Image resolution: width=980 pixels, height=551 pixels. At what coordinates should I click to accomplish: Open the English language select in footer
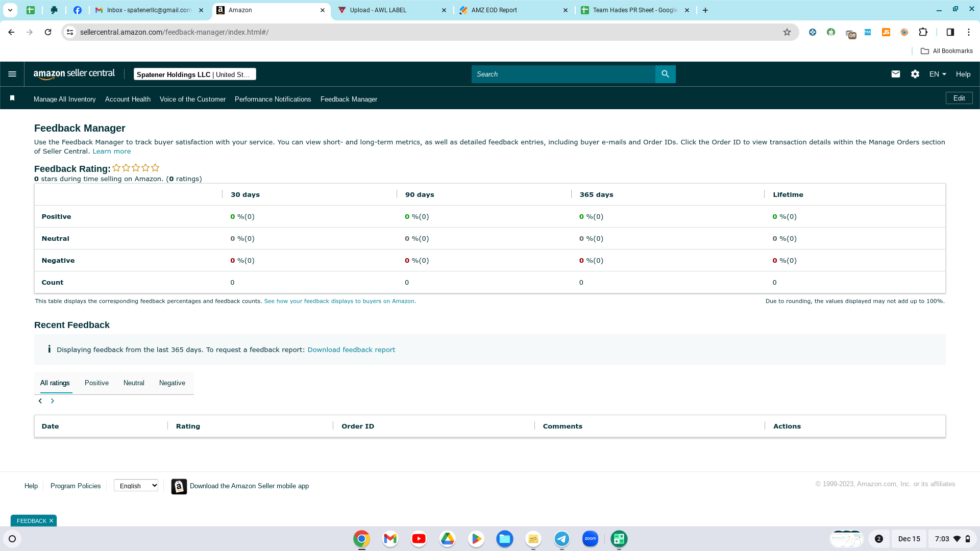click(x=136, y=486)
